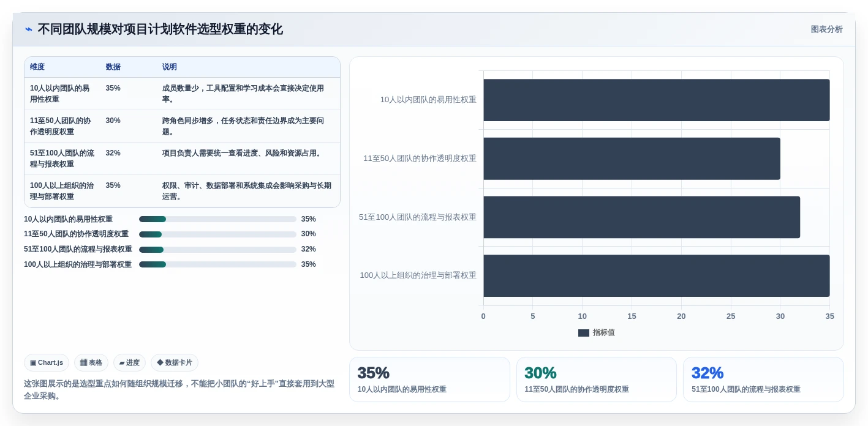Image resolution: width=868 pixels, height=426 pixels.
Task: Click the description starting 成员数量少
Action: [x=243, y=94]
